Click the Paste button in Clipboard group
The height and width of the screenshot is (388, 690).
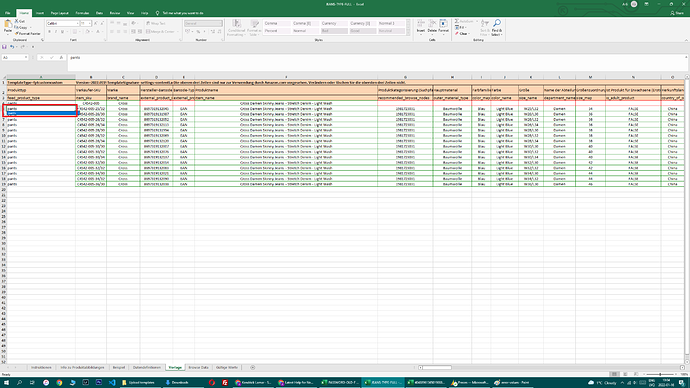click(8, 26)
